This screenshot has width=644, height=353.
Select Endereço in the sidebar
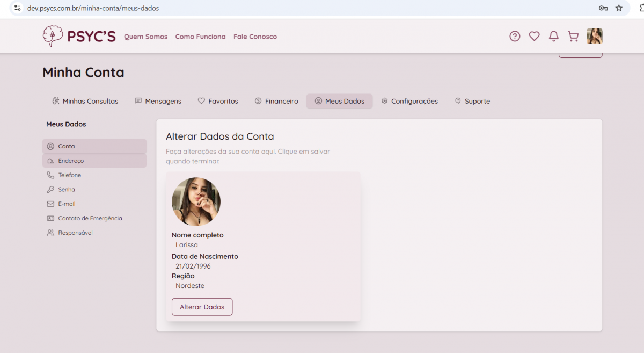pos(71,161)
